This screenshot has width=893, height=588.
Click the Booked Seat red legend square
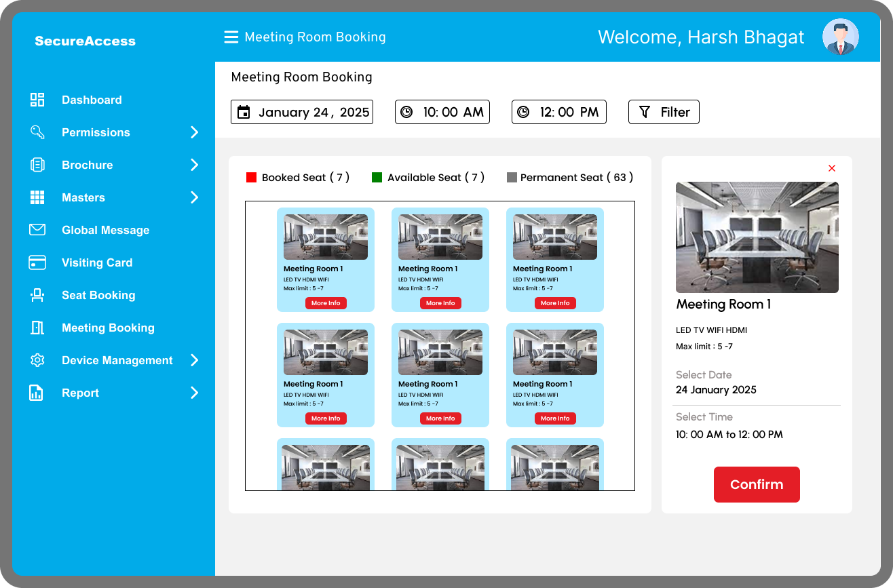coord(252,177)
